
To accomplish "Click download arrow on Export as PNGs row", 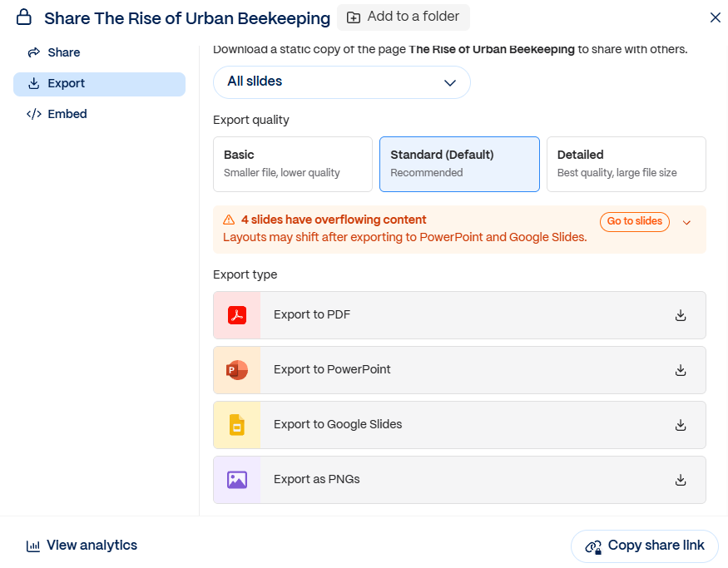I will pos(681,479).
